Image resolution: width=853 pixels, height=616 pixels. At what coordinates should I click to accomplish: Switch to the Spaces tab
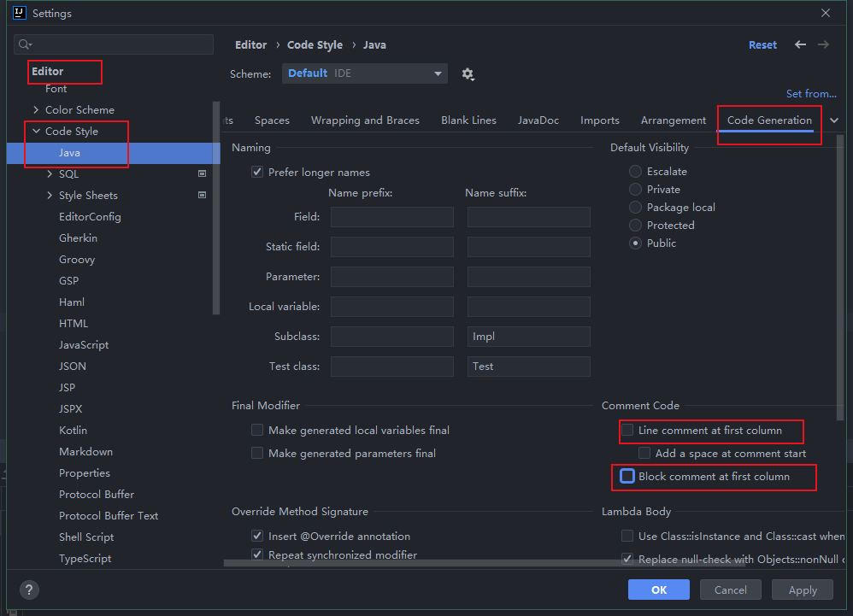[x=272, y=120]
